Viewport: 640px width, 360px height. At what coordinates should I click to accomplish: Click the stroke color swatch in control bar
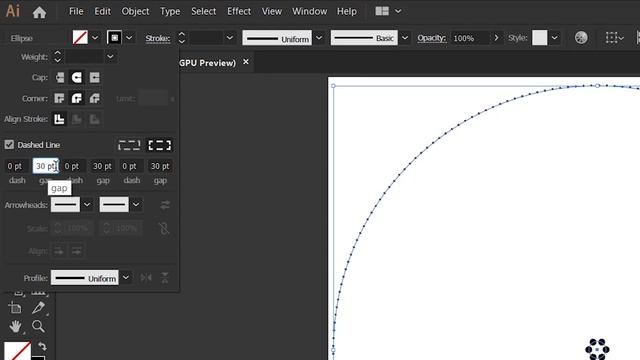coord(114,38)
